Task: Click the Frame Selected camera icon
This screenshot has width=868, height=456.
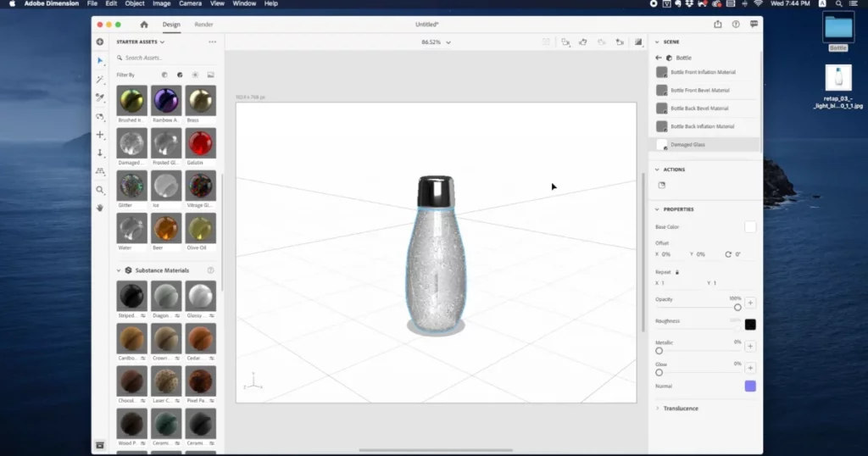Action: point(565,42)
